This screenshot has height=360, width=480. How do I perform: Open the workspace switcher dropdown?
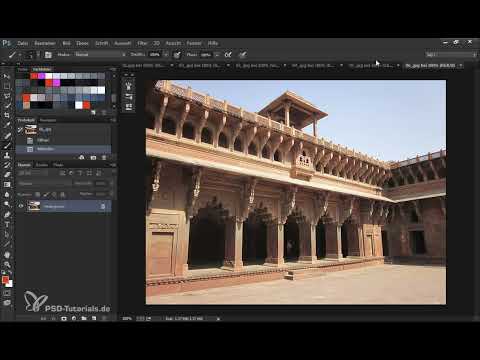[451, 55]
